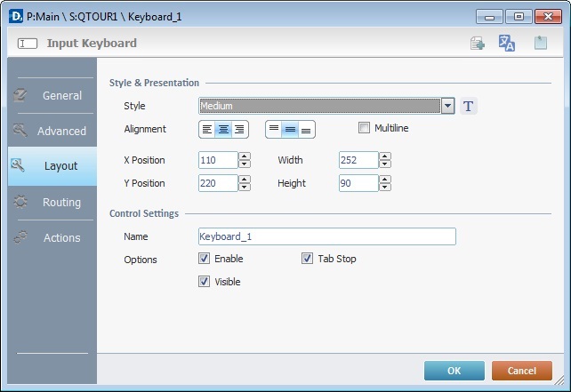Align text right horizontally
571x392 pixels.
tap(239, 129)
